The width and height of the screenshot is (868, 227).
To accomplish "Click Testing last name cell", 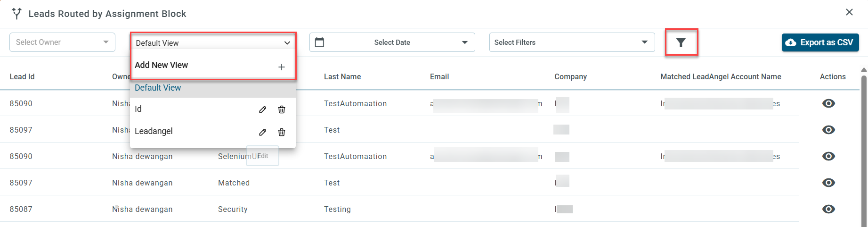I will 337,209.
